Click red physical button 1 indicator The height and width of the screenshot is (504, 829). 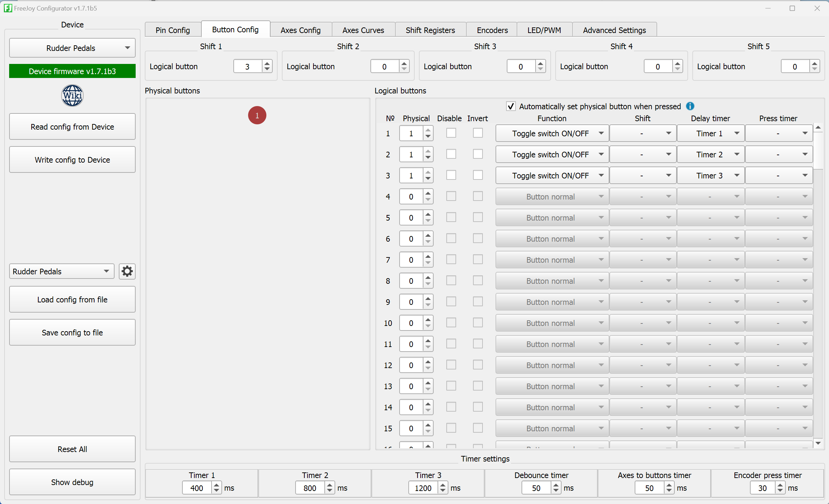(257, 115)
